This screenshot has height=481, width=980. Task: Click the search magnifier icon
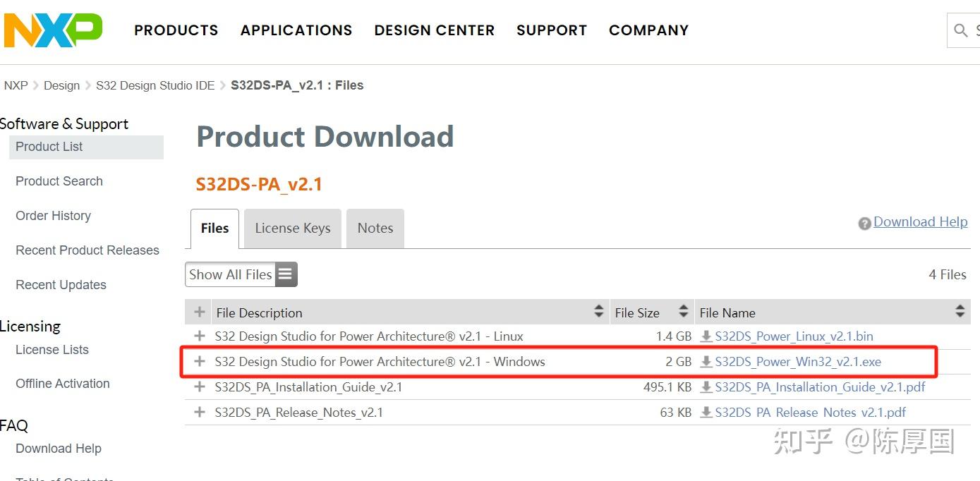pyautogui.click(x=960, y=30)
